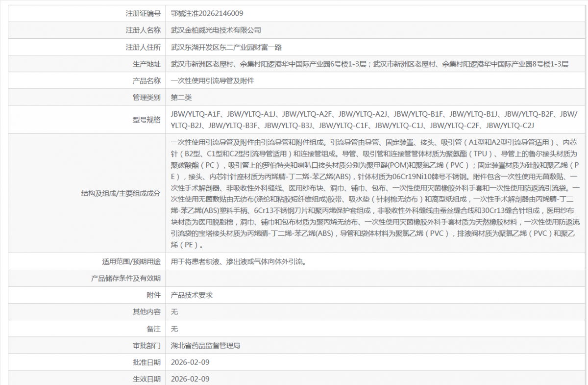The width and height of the screenshot is (588, 385).
Task: Select the 注册证编号 label cell
Action: click(143, 13)
